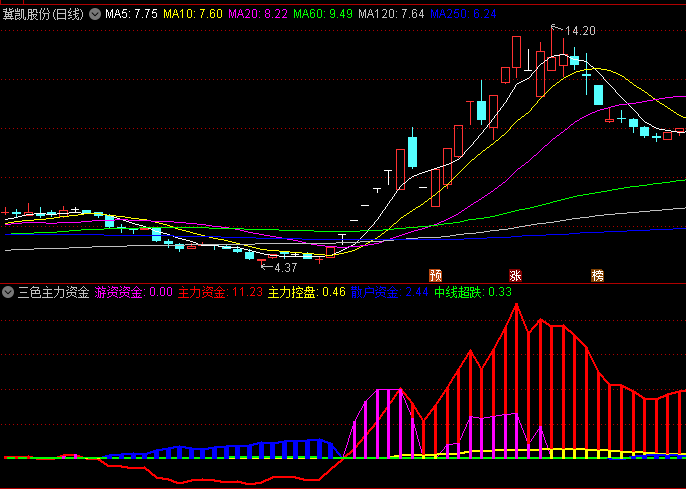
Task: Select the MA60: 9.49 label
Action: tap(323, 14)
